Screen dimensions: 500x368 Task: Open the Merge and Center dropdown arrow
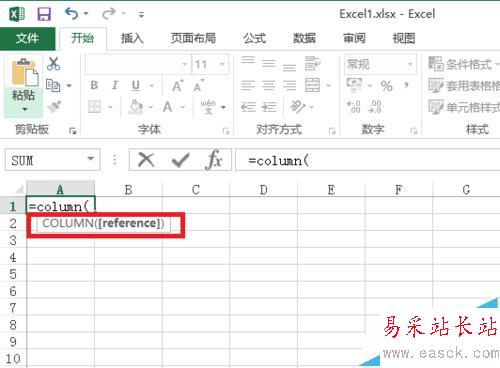[x=328, y=86]
